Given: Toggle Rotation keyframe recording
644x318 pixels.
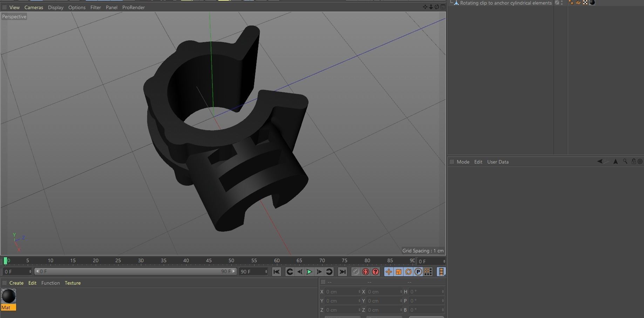Looking at the screenshot, I should click(408, 272).
